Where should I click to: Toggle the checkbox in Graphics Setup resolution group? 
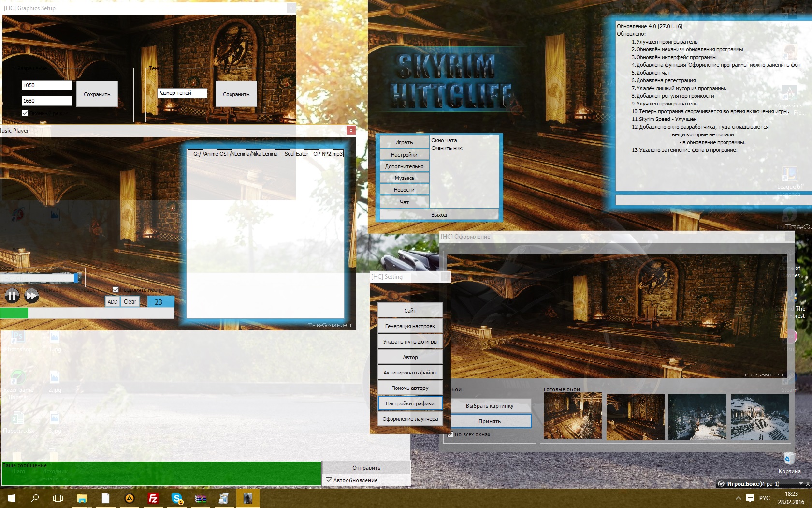click(25, 113)
